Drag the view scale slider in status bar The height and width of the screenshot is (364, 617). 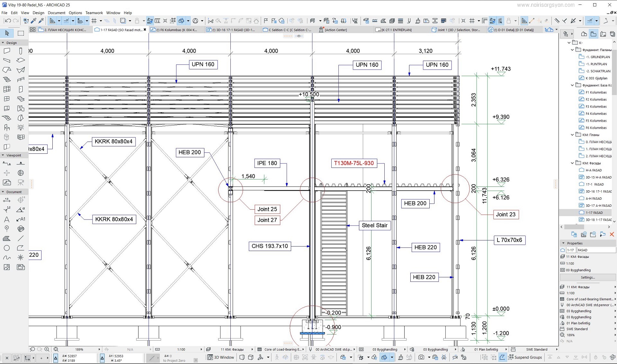coord(79,349)
